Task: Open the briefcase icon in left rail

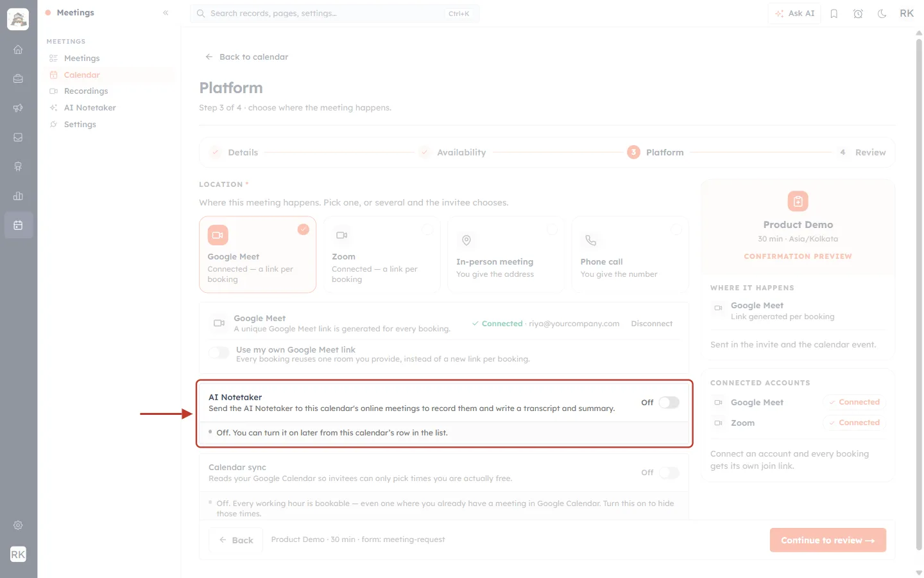Action: [18, 79]
